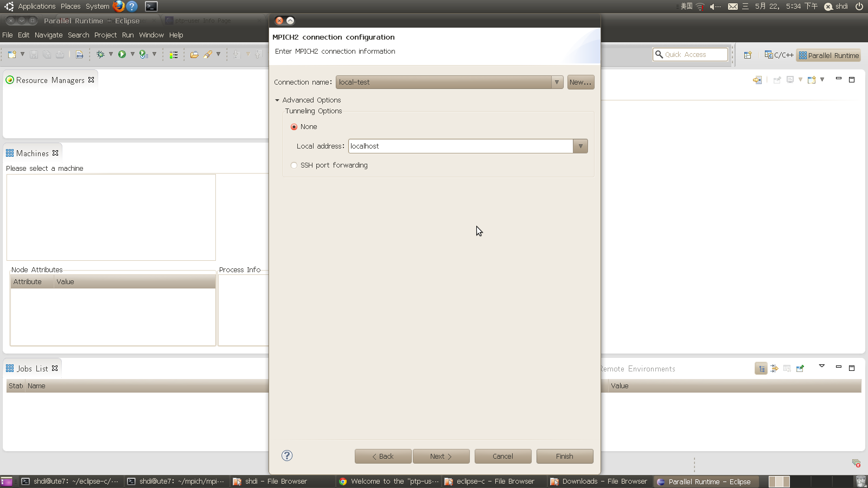Click the New wizard icon in Eclipse toolbar
This screenshot has height=488, width=868.
[x=12, y=55]
